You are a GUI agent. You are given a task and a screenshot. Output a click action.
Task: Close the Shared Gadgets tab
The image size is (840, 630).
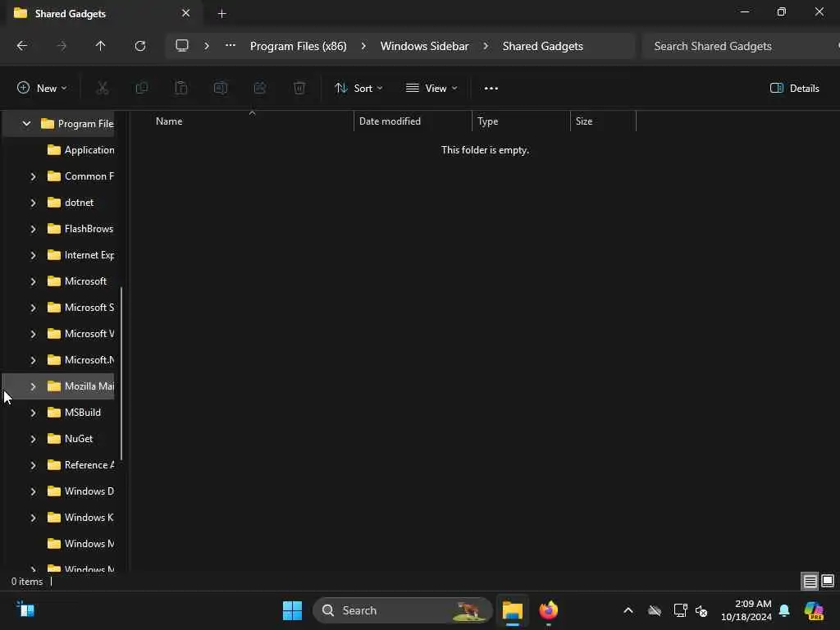point(185,13)
